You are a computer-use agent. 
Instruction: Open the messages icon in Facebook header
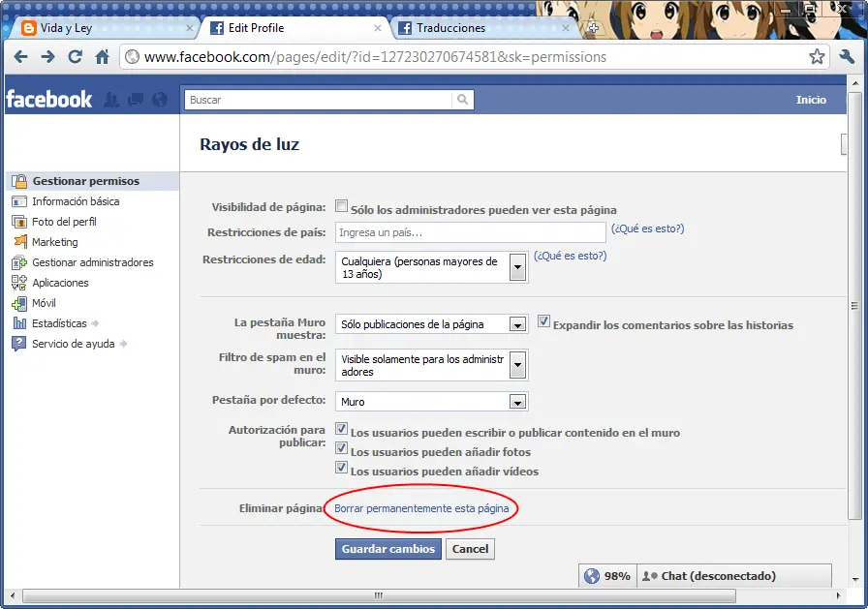coord(136,100)
